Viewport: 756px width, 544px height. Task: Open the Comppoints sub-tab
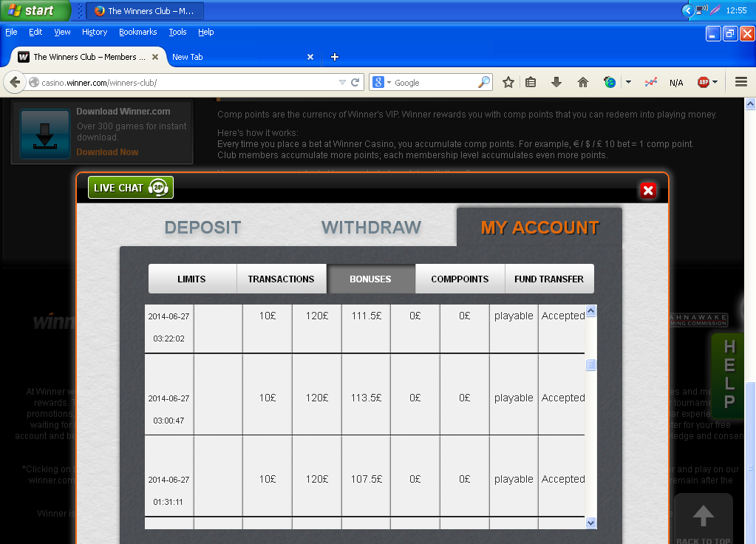tap(460, 279)
